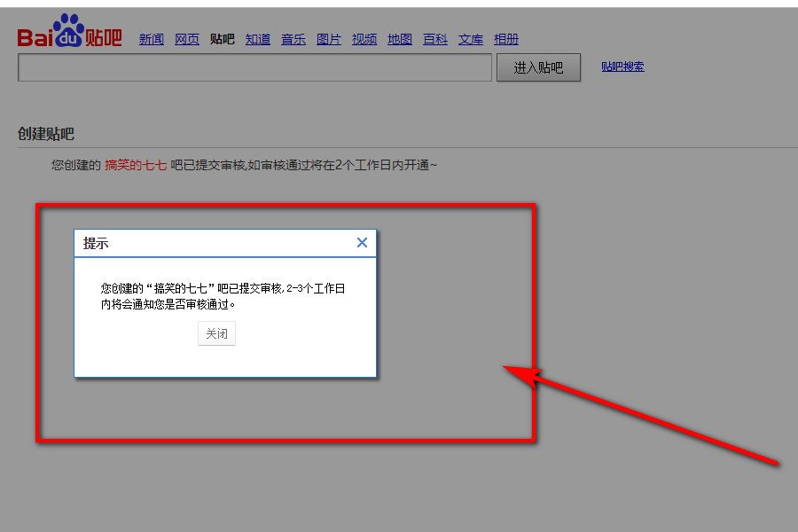Open the 文库 navigation link

click(x=470, y=39)
